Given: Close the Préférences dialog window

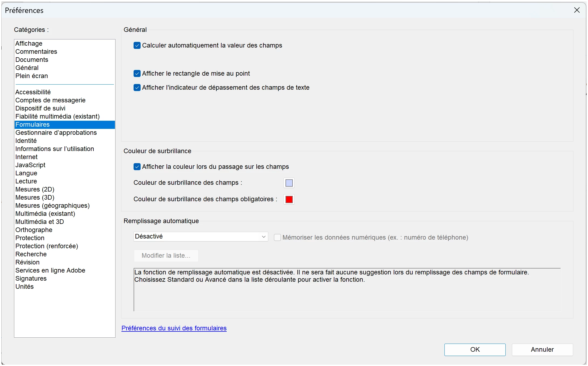Looking at the screenshot, I should click(577, 10).
